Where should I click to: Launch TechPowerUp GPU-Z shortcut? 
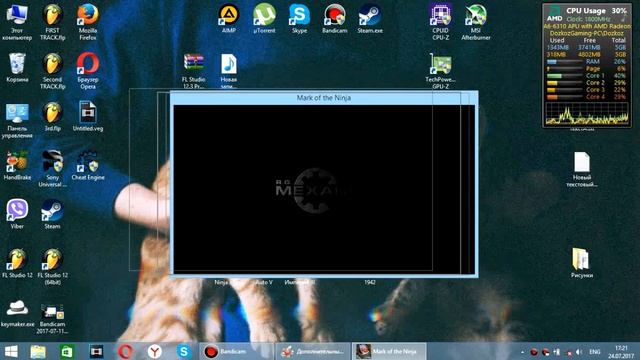(440, 71)
